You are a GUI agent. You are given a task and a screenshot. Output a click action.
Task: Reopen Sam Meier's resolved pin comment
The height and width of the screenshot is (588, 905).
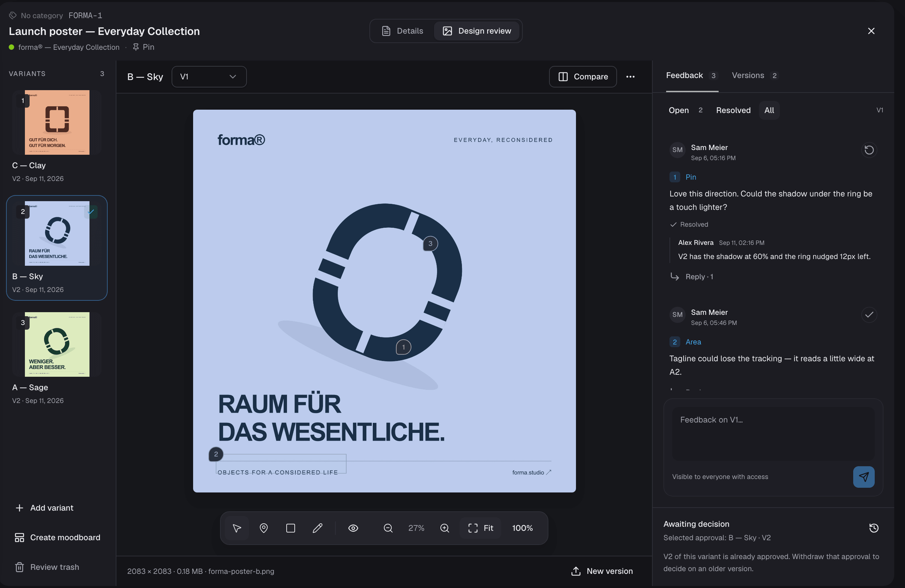coord(869,150)
